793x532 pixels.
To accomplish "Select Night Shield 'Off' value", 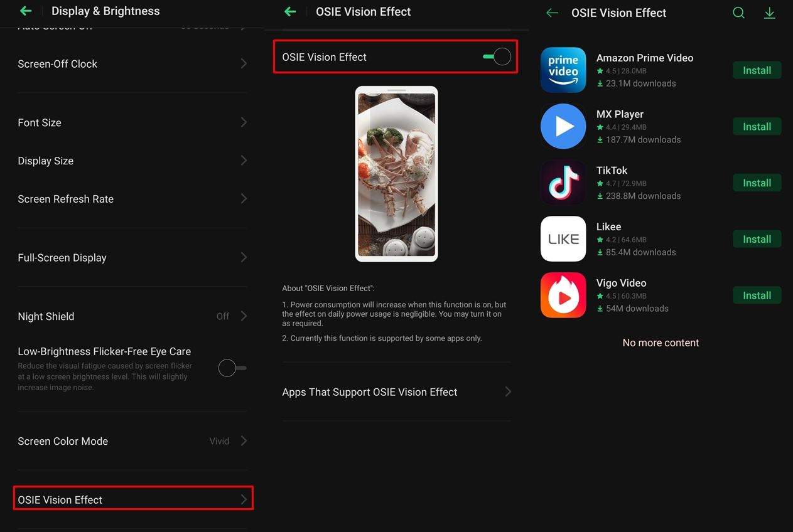I will coord(223,316).
